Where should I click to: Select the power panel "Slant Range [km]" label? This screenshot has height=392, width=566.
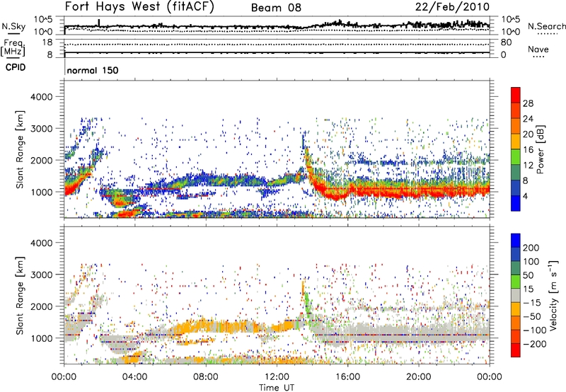coord(20,149)
